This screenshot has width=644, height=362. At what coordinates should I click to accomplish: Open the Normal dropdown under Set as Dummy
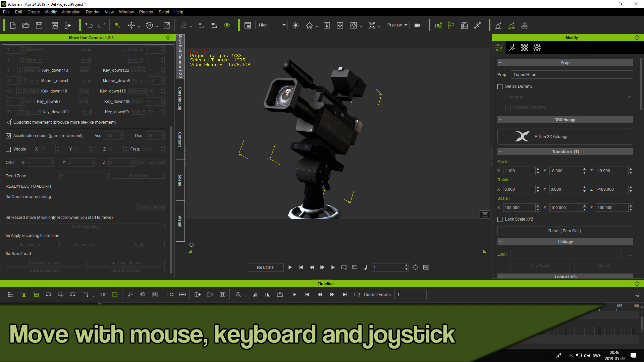click(569, 97)
